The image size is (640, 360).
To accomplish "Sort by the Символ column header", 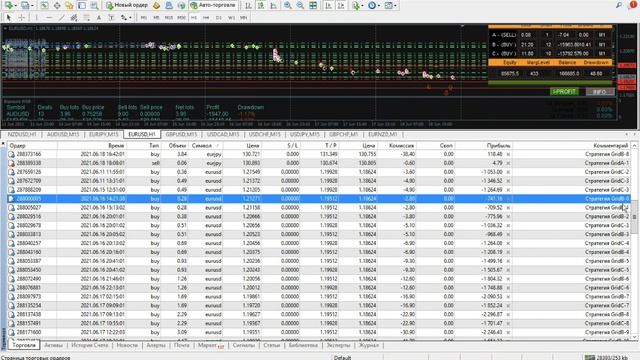I will (x=205, y=145).
